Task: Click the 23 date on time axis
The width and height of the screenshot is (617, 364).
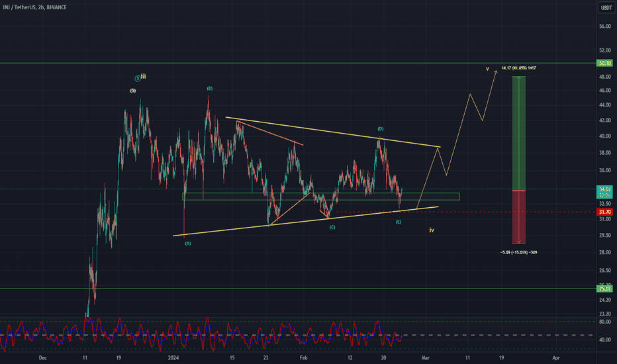Action: pyautogui.click(x=266, y=357)
